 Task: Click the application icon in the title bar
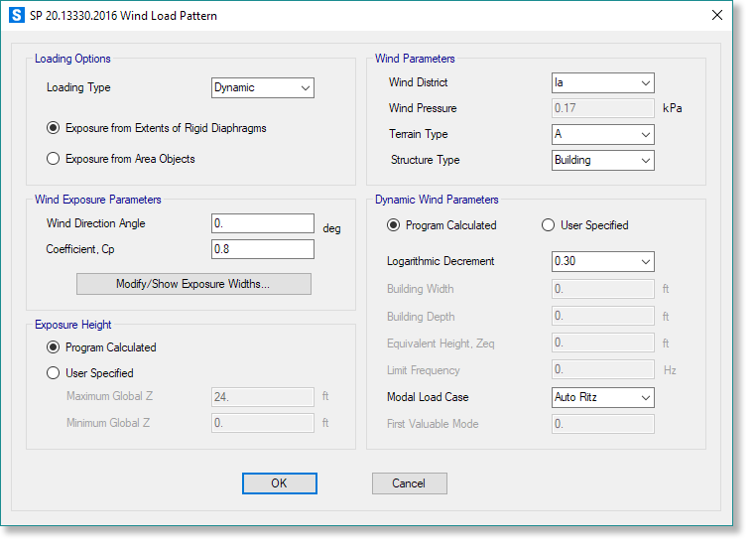[x=16, y=16]
